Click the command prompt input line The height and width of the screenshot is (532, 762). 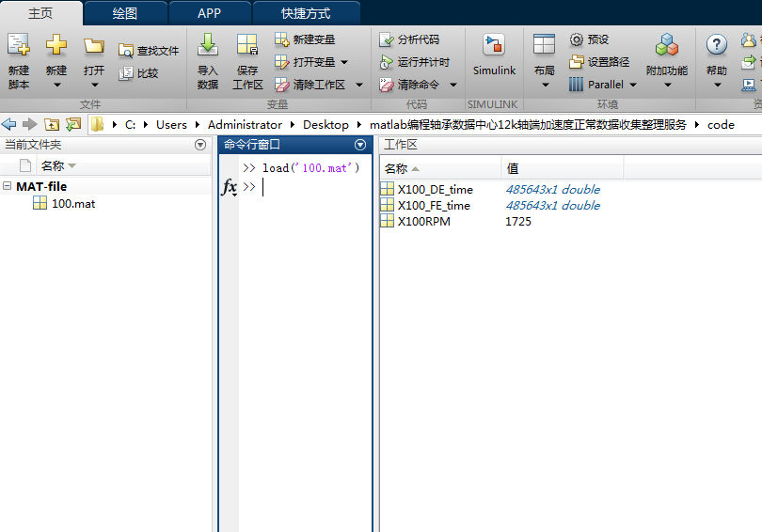point(313,186)
